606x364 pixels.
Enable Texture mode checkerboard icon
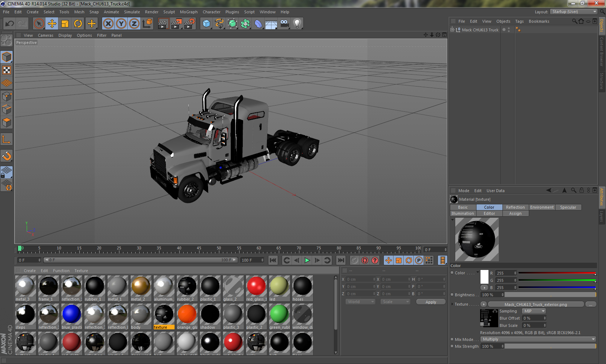click(6, 70)
